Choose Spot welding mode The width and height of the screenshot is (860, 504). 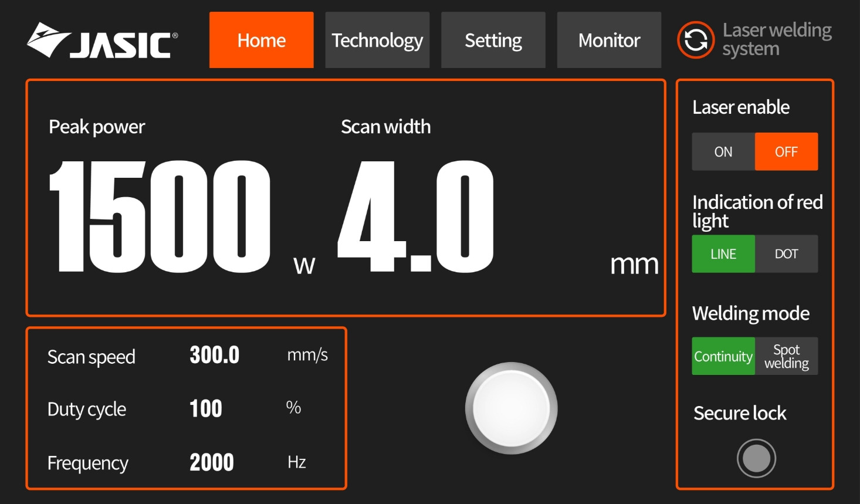coord(786,356)
